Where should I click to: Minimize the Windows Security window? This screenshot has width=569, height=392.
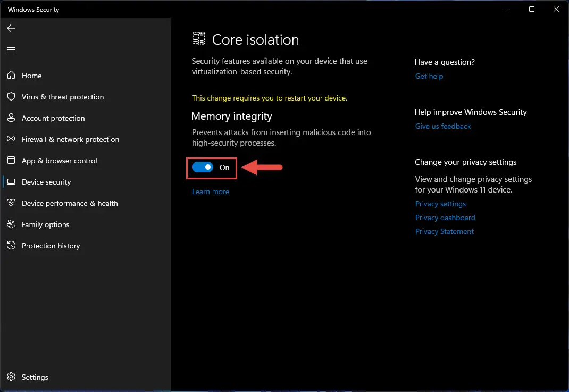point(507,9)
